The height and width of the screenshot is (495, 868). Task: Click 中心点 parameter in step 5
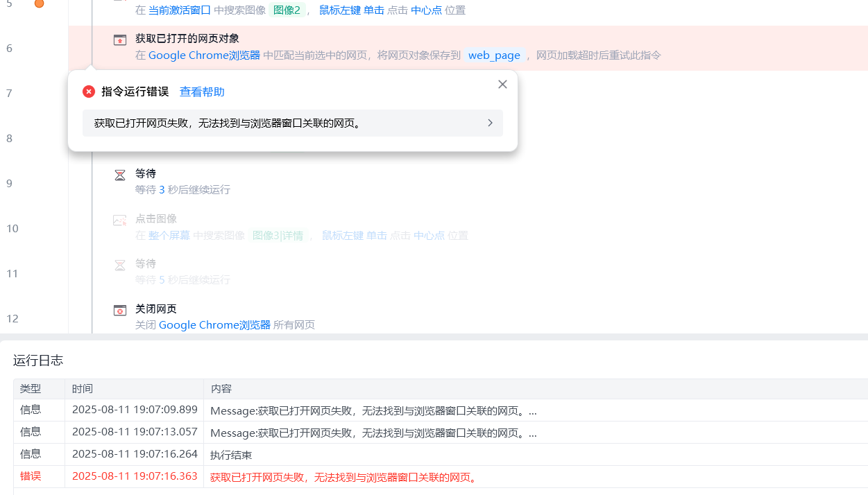[426, 10]
